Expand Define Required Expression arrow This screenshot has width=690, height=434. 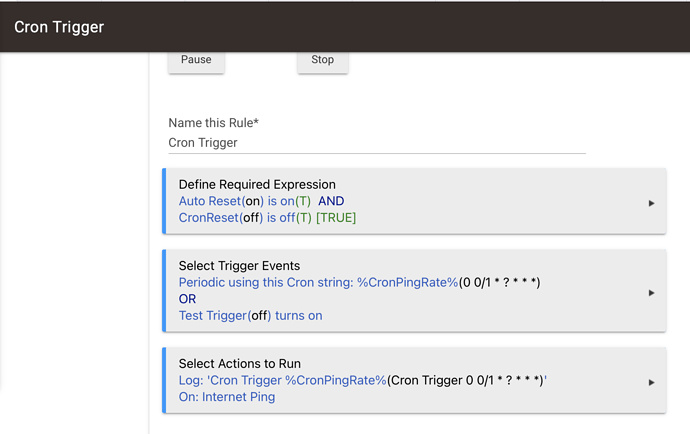coord(651,203)
